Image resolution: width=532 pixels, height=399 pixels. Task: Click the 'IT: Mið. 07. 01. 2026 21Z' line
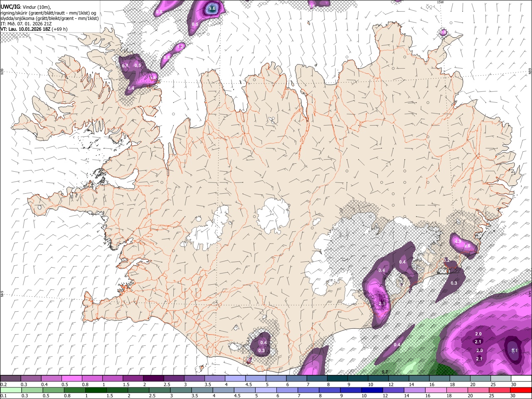click(x=26, y=24)
